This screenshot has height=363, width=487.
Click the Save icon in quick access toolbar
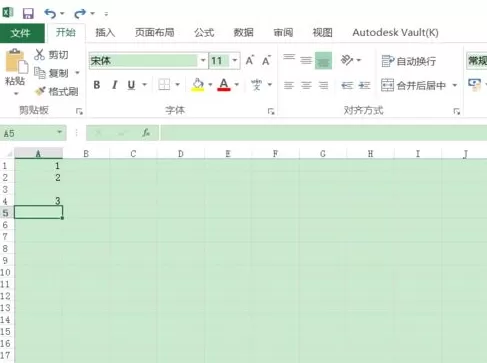pos(28,13)
